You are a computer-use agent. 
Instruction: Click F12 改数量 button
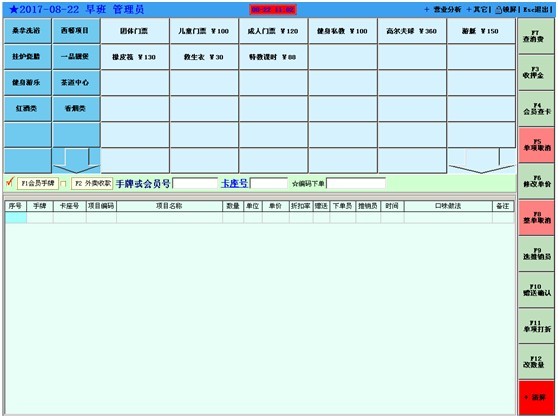click(x=536, y=362)
